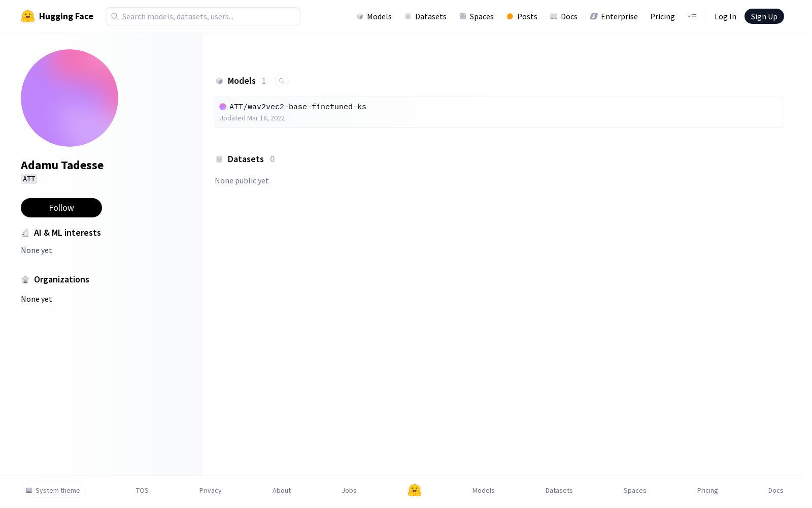Search models with the magnifier button

point(282,81)
